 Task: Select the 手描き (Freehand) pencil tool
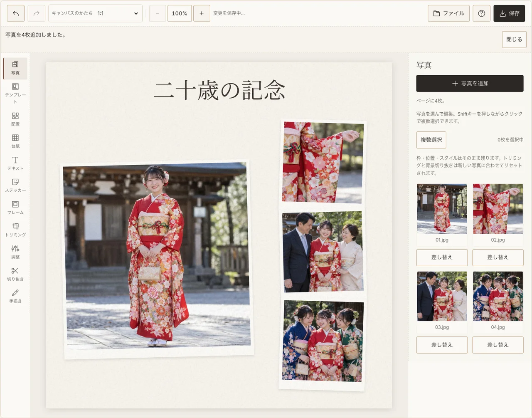click(x=15, y=296)
